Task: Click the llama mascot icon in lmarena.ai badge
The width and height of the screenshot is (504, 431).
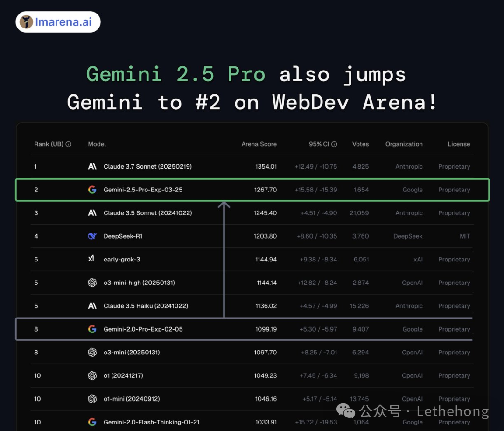Action: click(x=26, y=22)
